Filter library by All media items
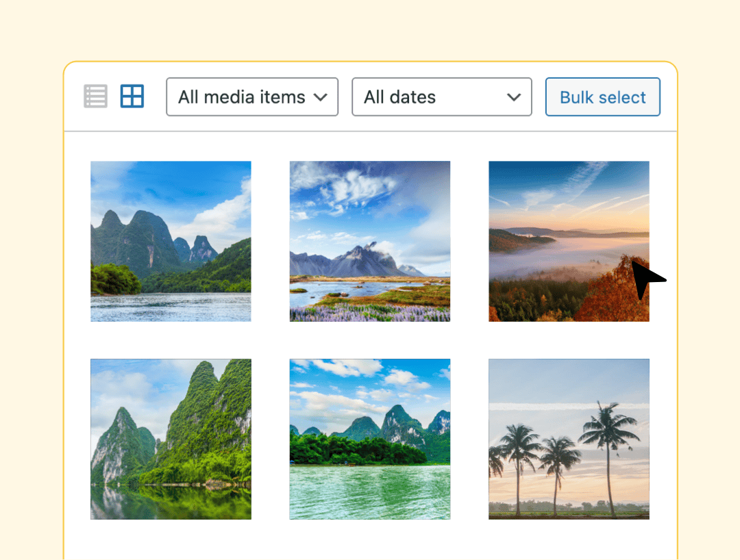Viewport: 740px width, 560px height. pos(252,97)
